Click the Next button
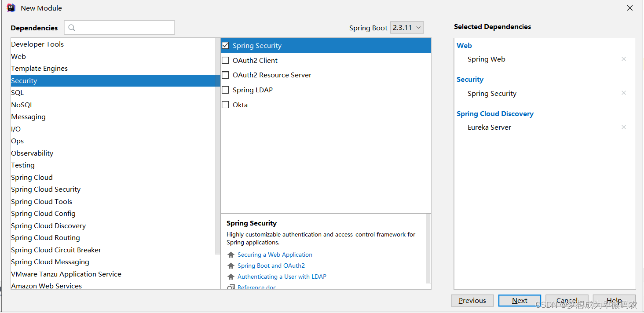Screen dimensions: 644x313 520,301
